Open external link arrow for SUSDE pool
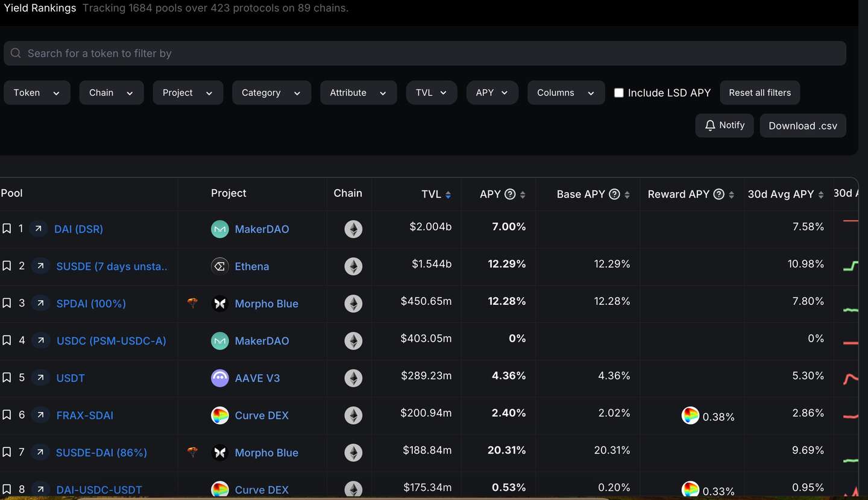 point(40,266)
